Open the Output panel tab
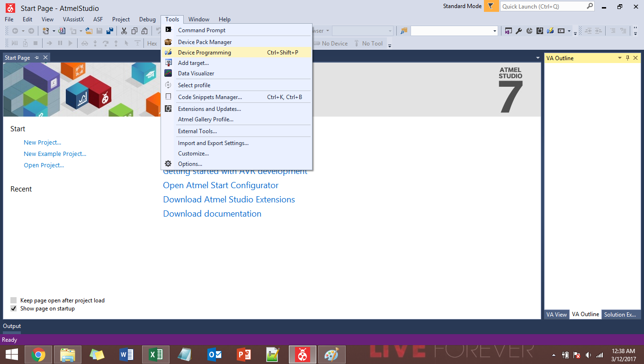 [x=12, y=326]
